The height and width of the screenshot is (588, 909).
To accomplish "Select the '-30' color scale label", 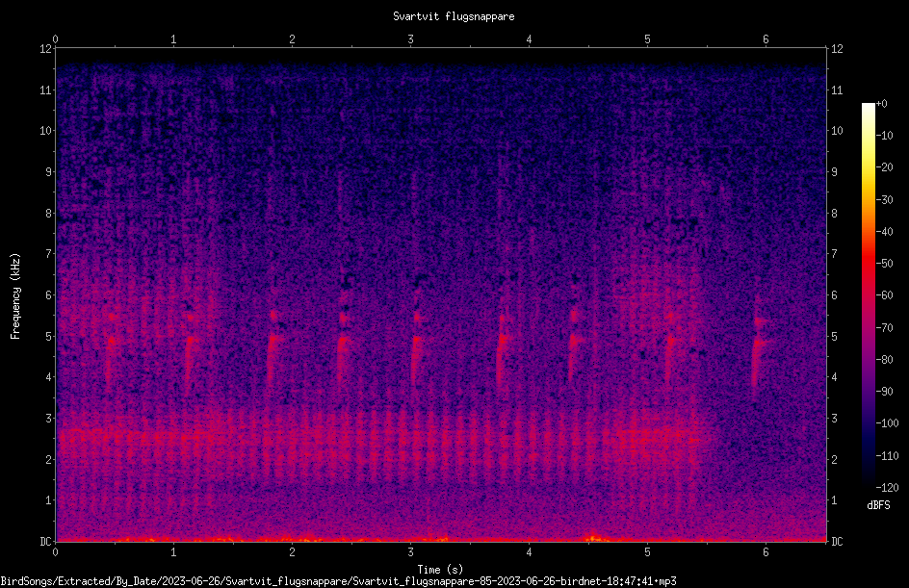I will [885, 200].
